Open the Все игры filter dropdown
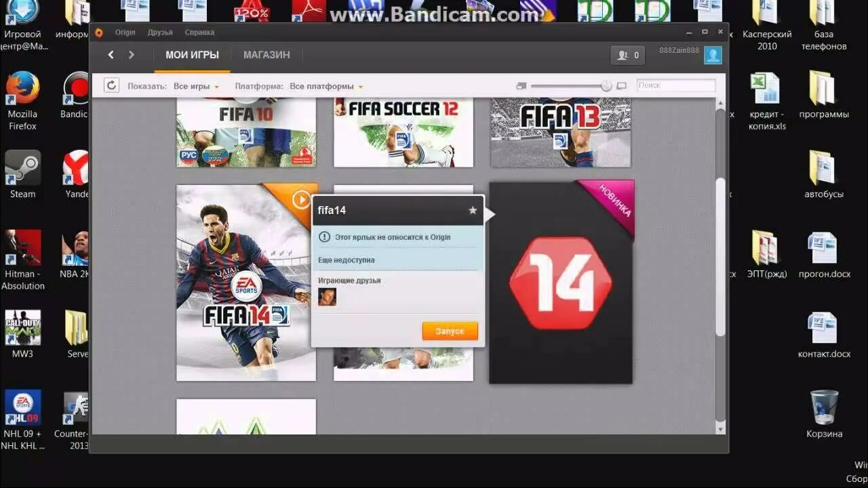This screenshot has width=868, height=488. 196,86
